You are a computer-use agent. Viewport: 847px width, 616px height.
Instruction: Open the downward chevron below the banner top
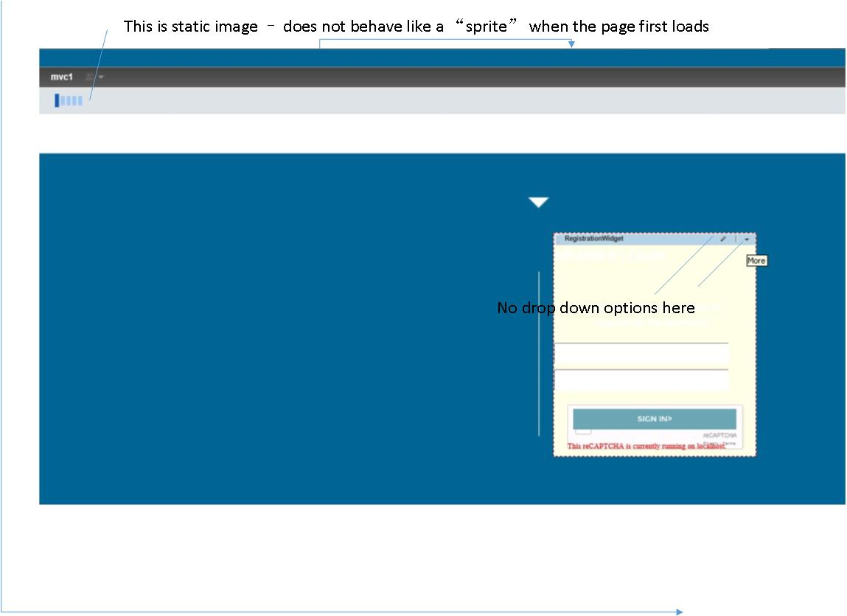click(x=539, y=202)
